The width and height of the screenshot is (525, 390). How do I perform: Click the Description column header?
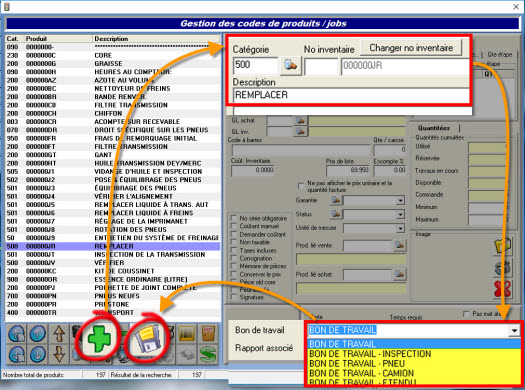click(x=156, y=39)
